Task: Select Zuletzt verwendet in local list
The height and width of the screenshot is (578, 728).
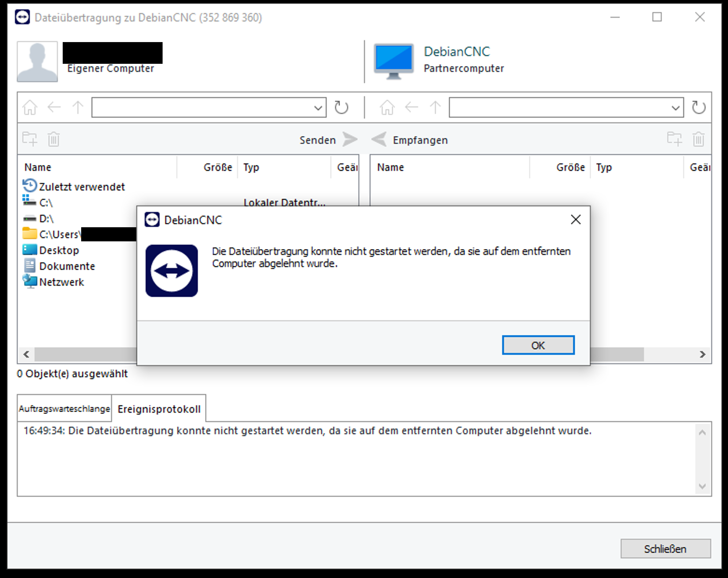Action: [x=81, y=187]
